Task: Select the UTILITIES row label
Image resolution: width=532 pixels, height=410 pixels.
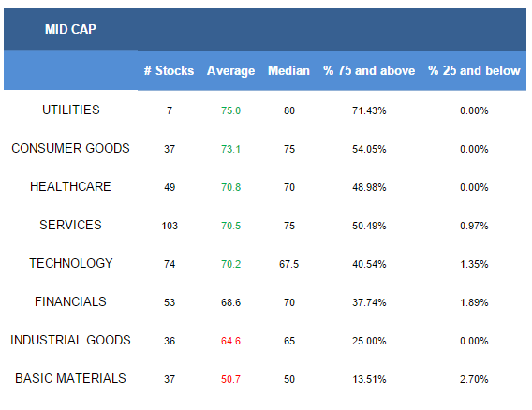Action: click(x=71, y=110)
